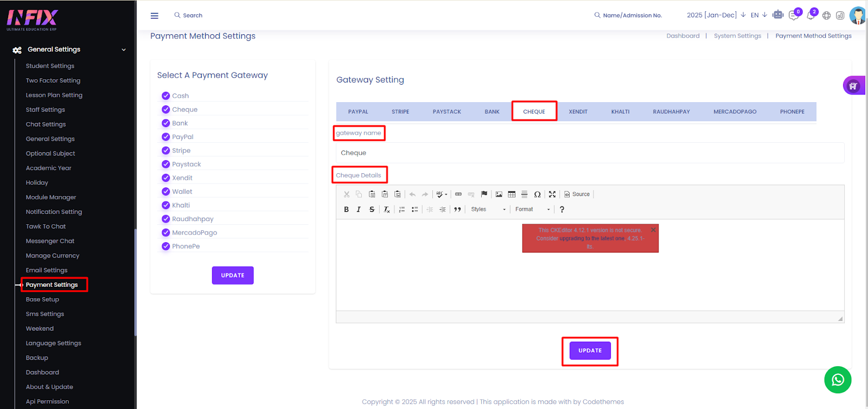Open the 2025 [Jan-Dec] session dropdown
This screenshot has width=868, height=409.
click(716, 15)
